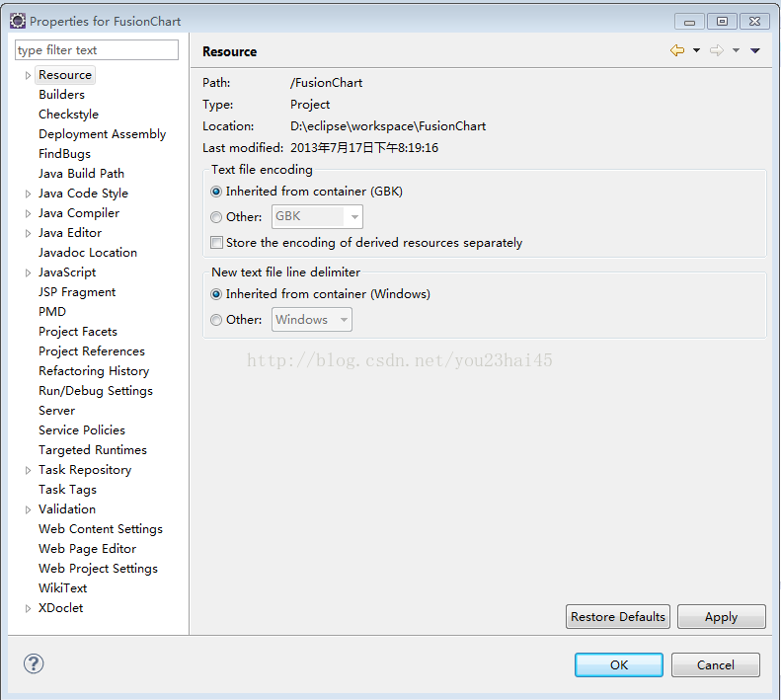Confirm with the OK button
Screen dimensions: 781x700
pyautogui.click(x=619, y=665)
